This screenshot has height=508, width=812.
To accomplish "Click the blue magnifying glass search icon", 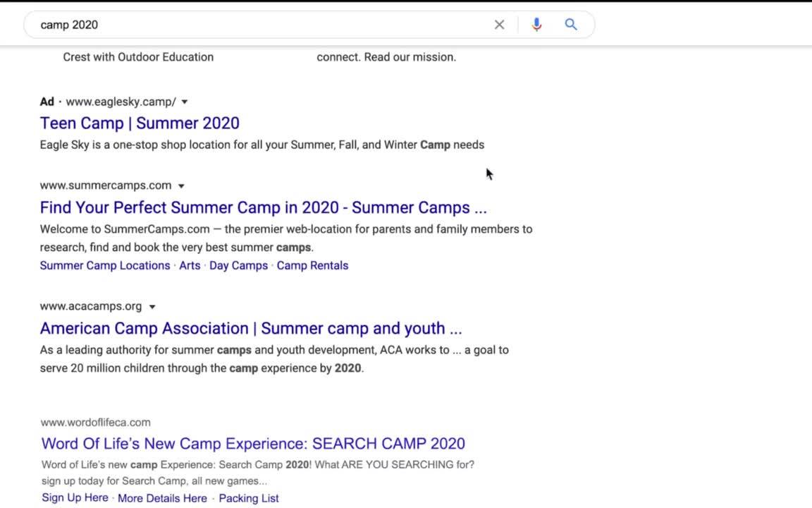I will (x=571, y=25).
